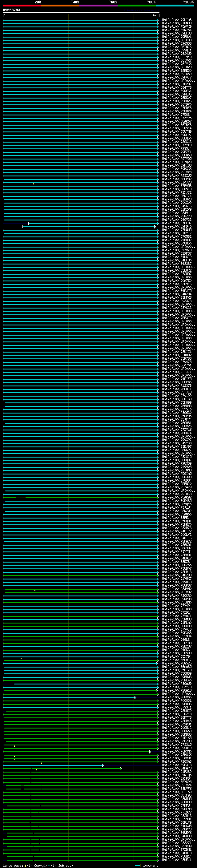Click label UniRef100_Q7V4P4
The width and height of the screenshot is (197, 868).
pos(177,606)
